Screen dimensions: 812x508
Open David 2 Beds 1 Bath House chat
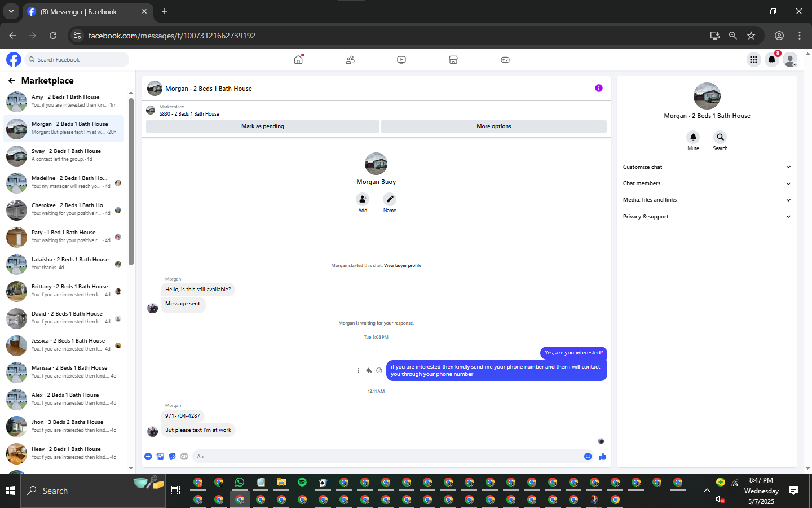[63, 318]
